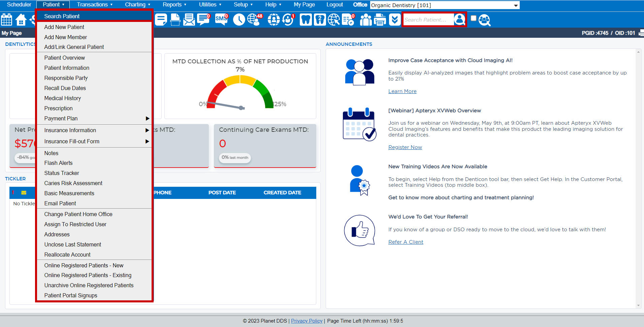
Task: Click the Register Now link
Action: click(x=405, y=147)
